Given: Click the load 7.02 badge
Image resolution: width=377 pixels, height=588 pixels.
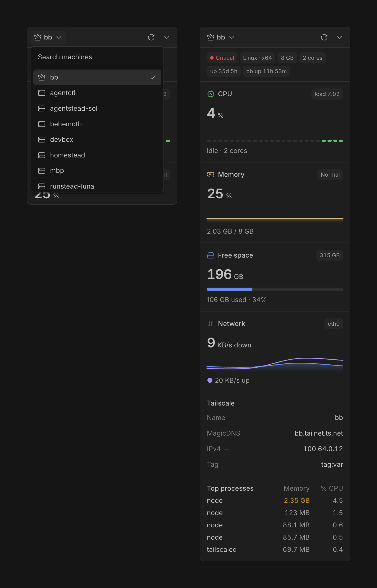Looking at the screenshot, I should pyautogui.click(x=327, y=94).
